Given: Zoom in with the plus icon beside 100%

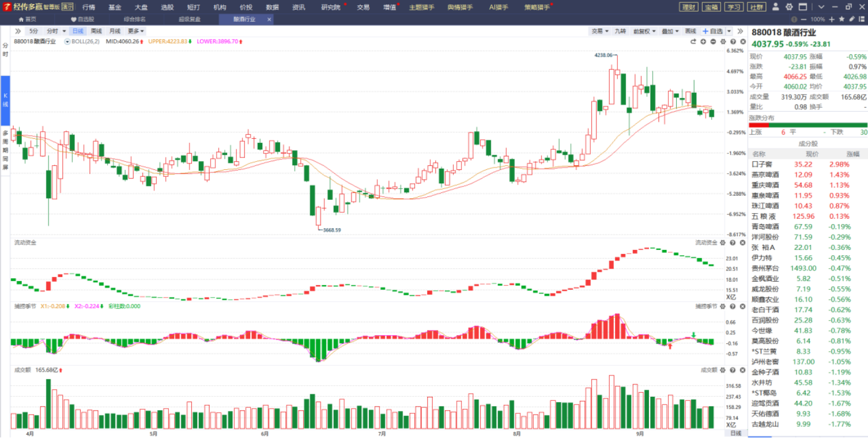Looking at the screenshot, I should pyautogui.click(x=832, y=19).
